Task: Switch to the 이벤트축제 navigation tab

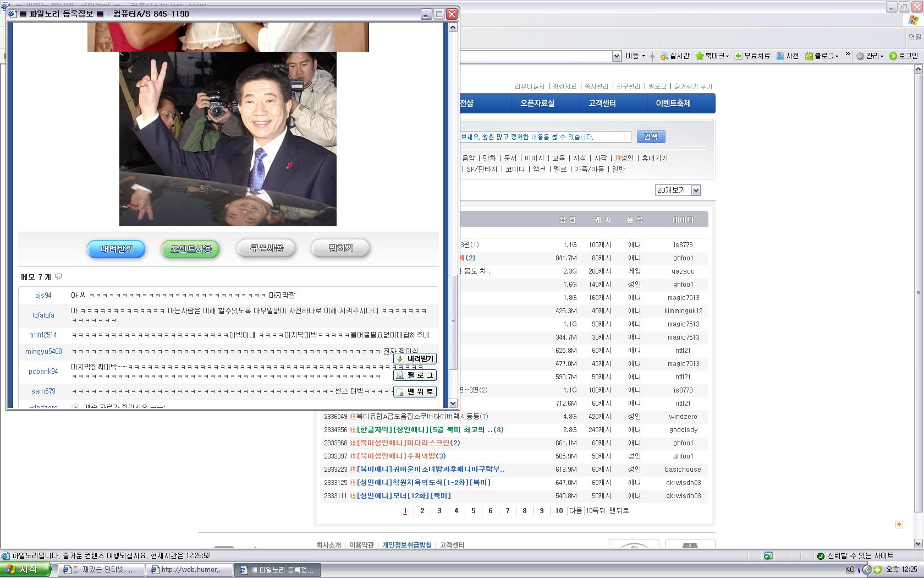Action: coord(673,103)
